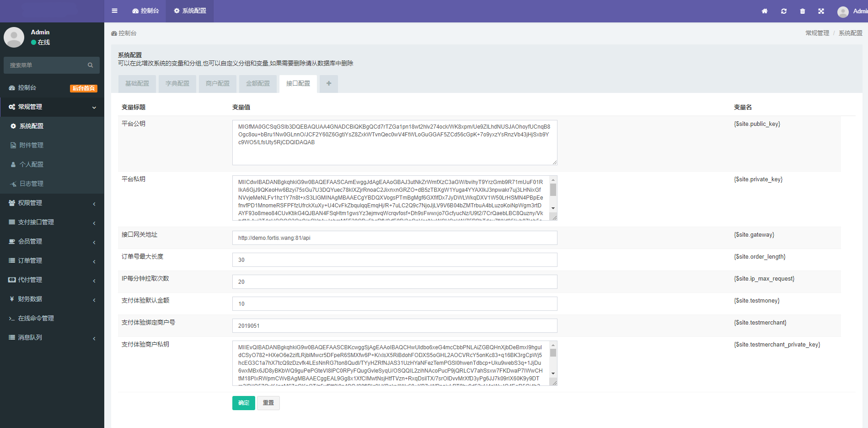Click the plus icon to add config group
The width and height of the screenshot is (868, 428).
(328, 84)
